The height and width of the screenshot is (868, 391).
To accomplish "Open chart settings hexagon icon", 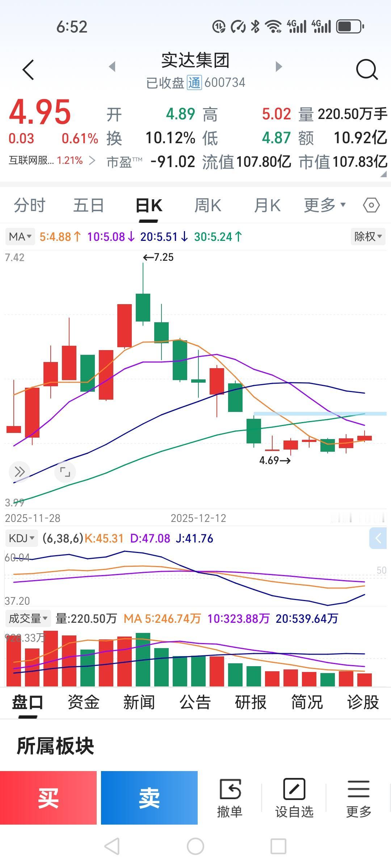I will click(371, 205).
